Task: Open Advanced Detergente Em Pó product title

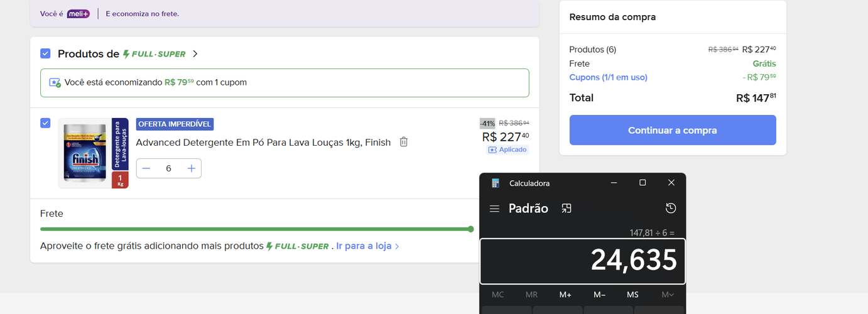Action: tap(263, 143)
